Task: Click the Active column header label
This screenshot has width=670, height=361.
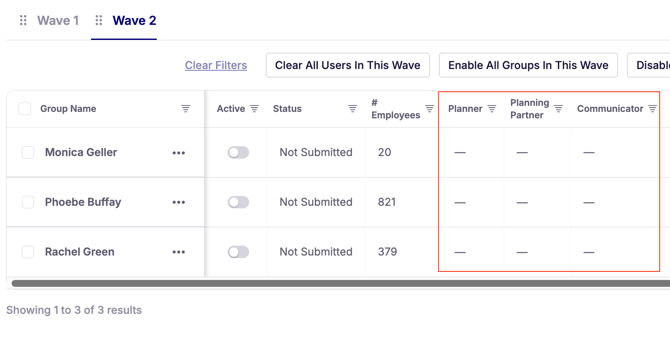Action: click(231, 109)
